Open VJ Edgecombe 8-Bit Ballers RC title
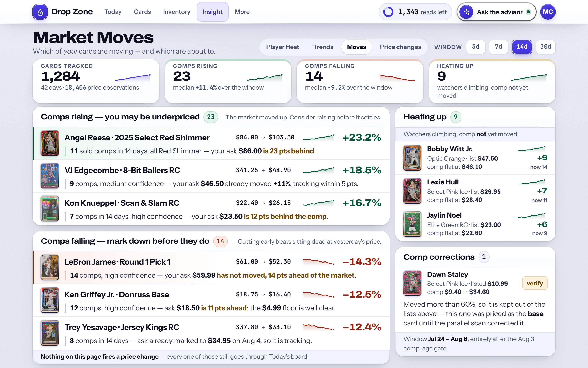This screenshot has height=368, width=588. (x=122, y=170)
